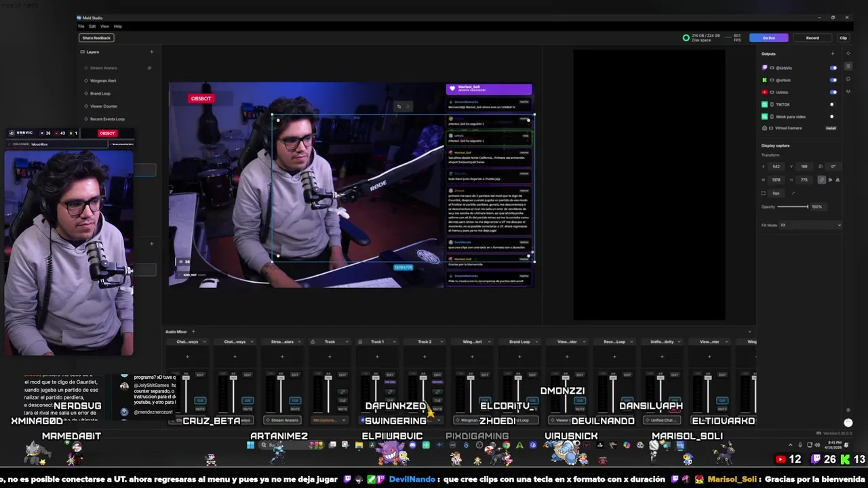Click the Twitch logo for @UrbVic output
868x488 pixels.
[x=765, y=68]
